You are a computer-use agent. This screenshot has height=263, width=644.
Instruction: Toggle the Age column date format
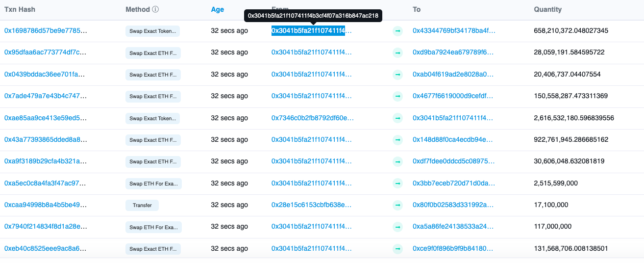[217, 9]
